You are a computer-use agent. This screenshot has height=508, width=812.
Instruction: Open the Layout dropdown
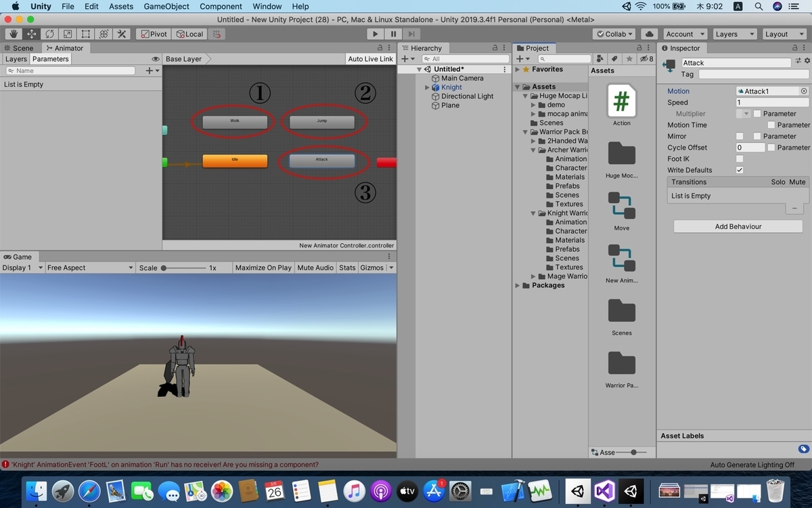point(783,34)
